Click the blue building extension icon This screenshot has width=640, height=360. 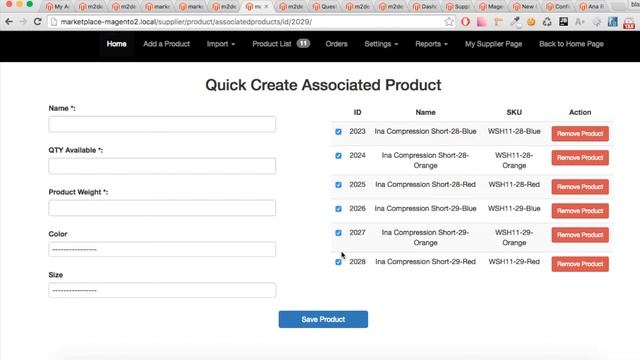pos(613,22)
